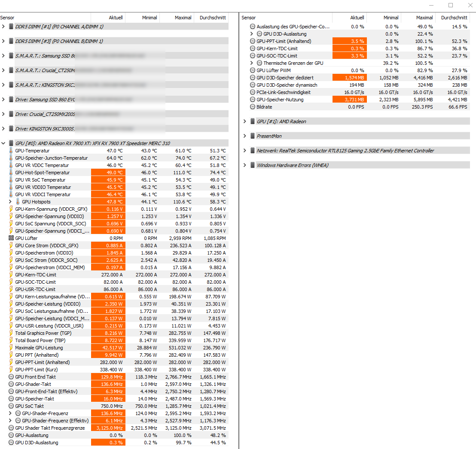Viewport: 476px width, 449px height.
Task: Expand the GPU-Shader-Frequenz sub-tree
Action: coord(10,413)
